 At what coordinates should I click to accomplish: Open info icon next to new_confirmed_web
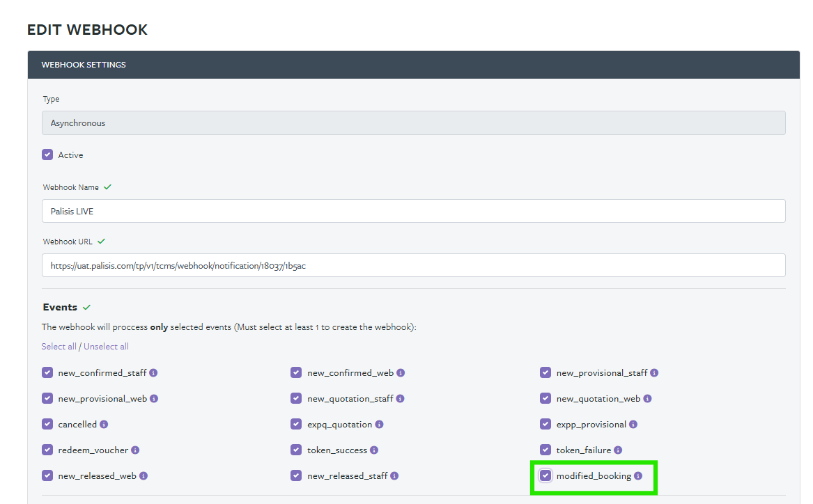[401, 373]
